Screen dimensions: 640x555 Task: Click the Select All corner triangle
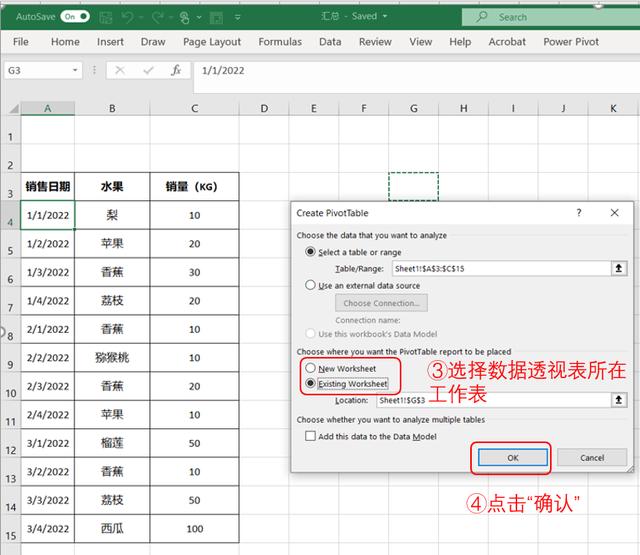(14, 109)
